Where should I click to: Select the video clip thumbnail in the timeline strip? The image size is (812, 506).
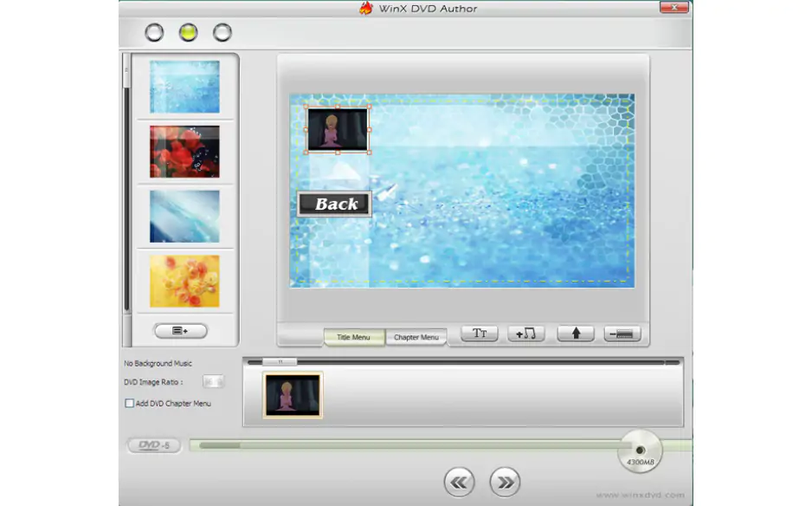tap(293, 395)
